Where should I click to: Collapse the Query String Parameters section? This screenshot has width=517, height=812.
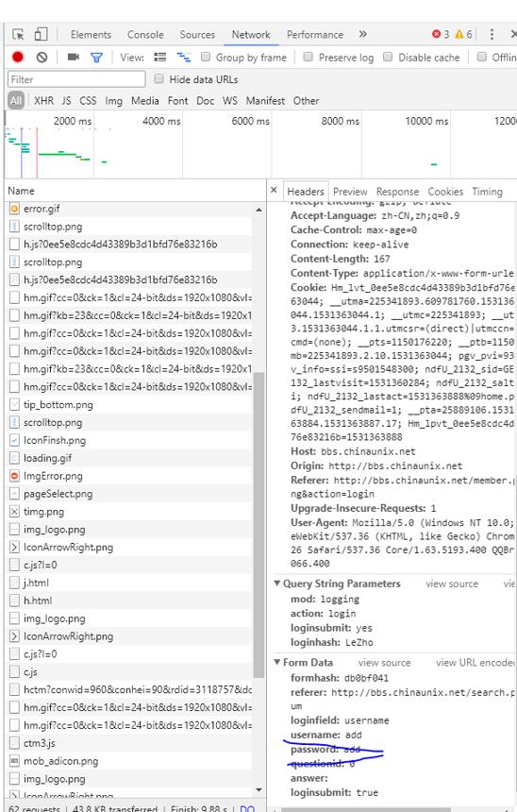pos(277,584)
